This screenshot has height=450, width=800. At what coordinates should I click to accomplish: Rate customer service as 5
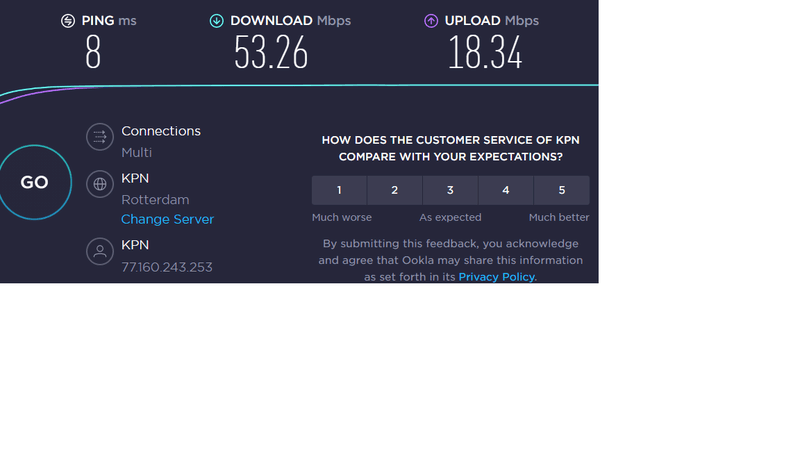pyautogui.click(x=562, y=190)
